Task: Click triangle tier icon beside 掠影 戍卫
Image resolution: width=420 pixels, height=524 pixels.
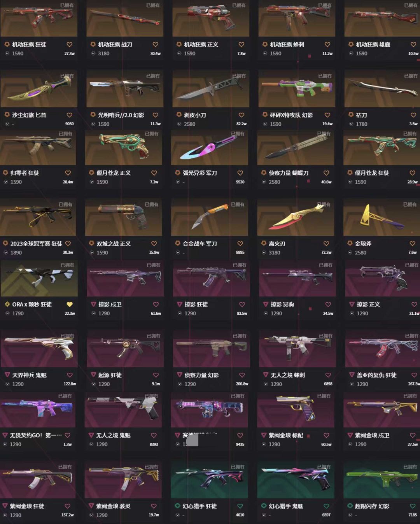Action: (x=93, y=305)
